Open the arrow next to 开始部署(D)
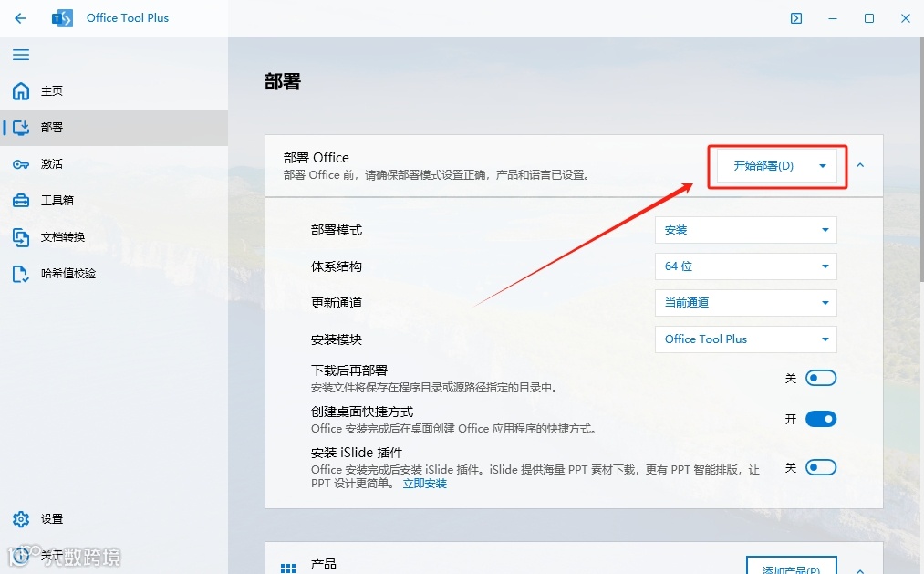The height and width of the screenshot is (574, 924). pyautogui.click(x=823, y=166)
